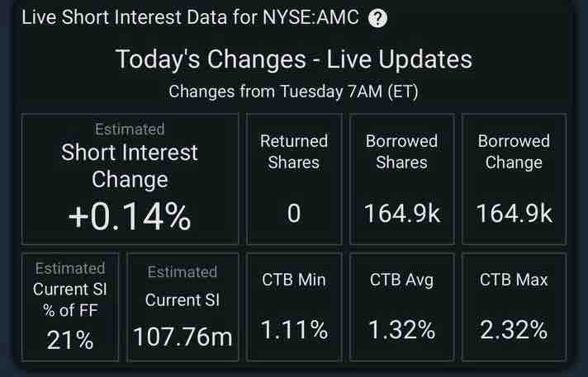Select the 21% of free float value
Screen dimensions: 588x377
70,340
